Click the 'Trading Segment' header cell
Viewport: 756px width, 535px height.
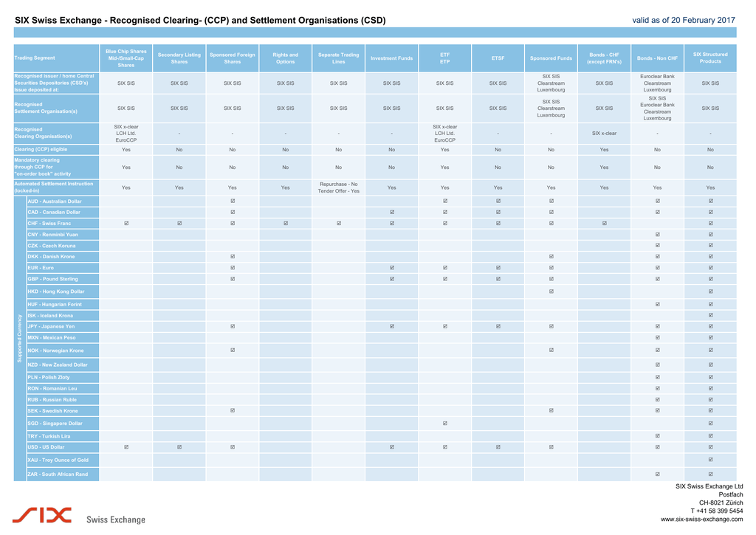coord(56,58)
